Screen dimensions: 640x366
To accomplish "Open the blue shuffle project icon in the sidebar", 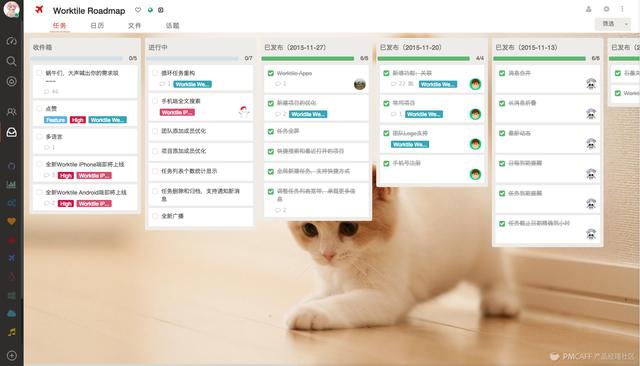I will point(11,203).
